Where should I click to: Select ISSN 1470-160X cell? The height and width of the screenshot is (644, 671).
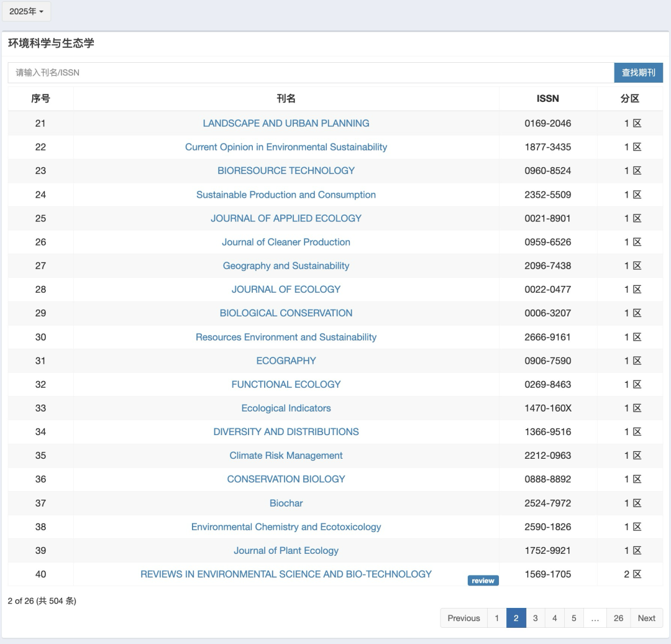548,408
